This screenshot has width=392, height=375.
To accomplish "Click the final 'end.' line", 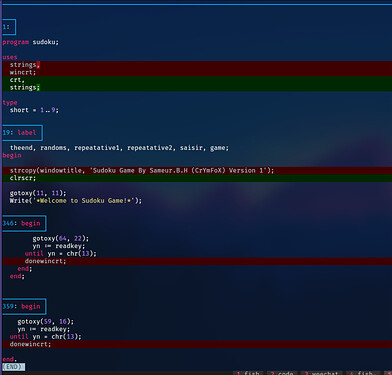I will 9,359.
